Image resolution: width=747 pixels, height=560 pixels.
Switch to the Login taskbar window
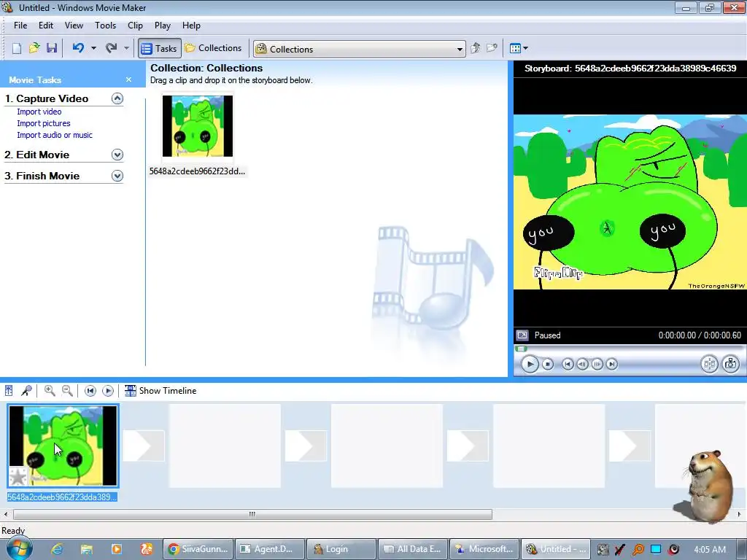pyautogui.click(x=341, y=549)
